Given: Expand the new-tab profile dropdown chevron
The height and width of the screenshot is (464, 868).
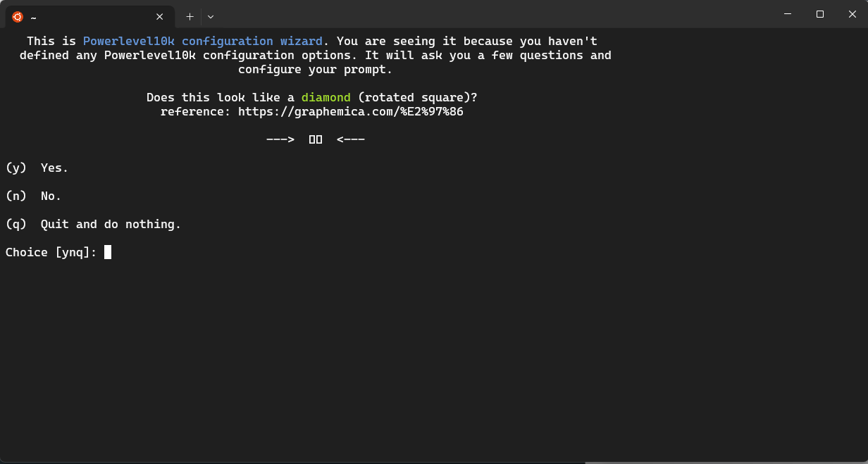Looking at the screenshot, I should [211, 16].
